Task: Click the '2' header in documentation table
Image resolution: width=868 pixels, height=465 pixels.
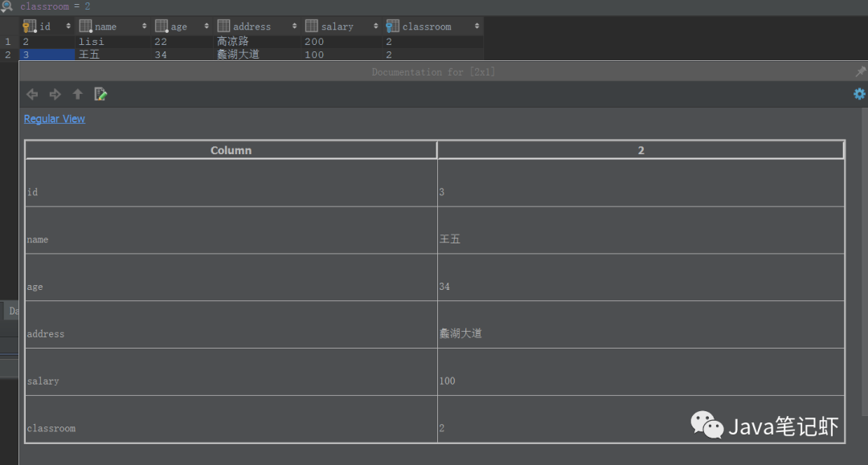Action: (x=641, y=150)
